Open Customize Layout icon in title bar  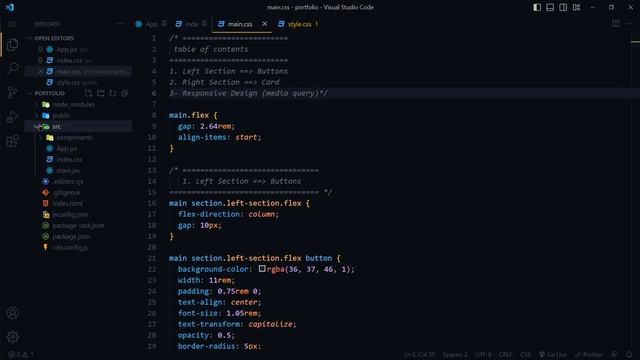point(576,7)
